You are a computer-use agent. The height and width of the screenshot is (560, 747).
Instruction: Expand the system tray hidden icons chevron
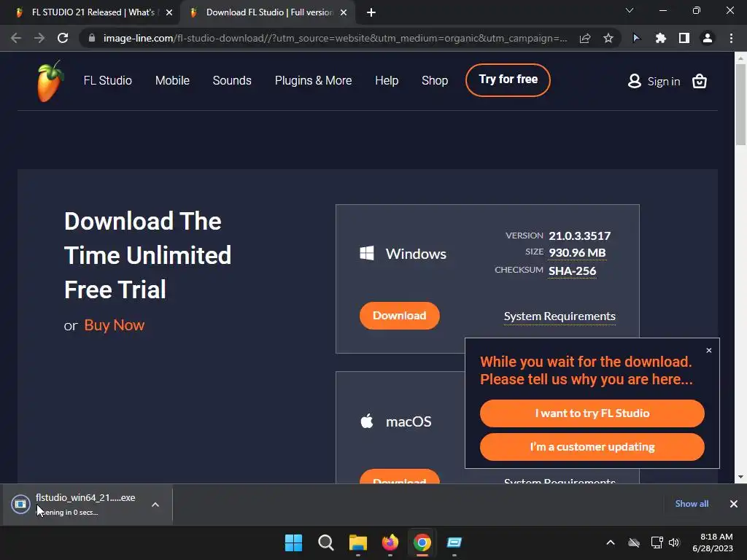611,542
